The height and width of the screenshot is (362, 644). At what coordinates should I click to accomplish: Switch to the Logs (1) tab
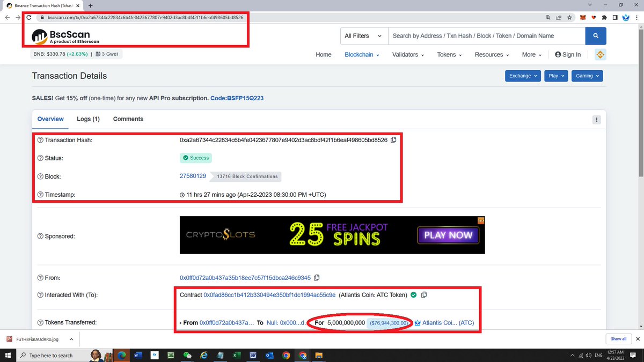pyautogui.click(x=88, y=119)
